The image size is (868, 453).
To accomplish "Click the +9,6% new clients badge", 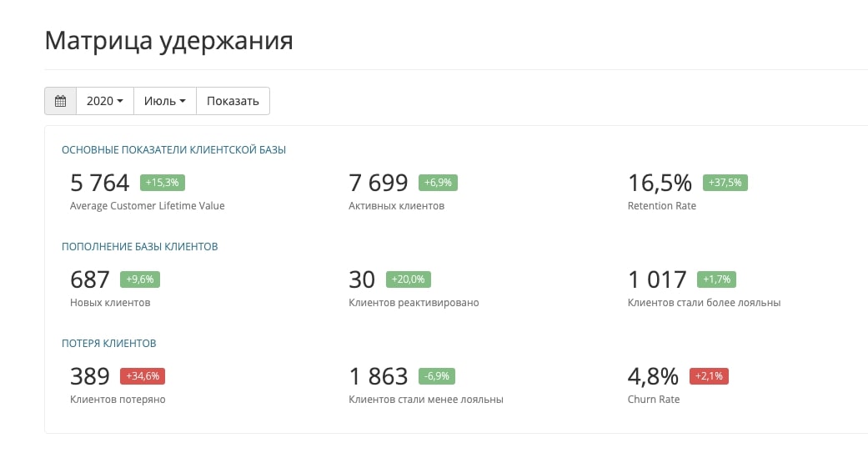I will coord(140,279).
